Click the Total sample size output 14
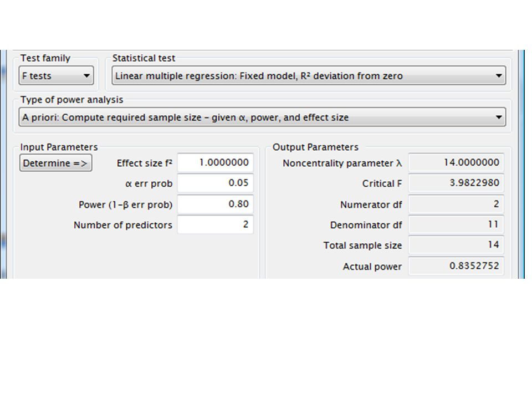Image resolution: width=532 pixels, height=399 pixels. (456, 244)
